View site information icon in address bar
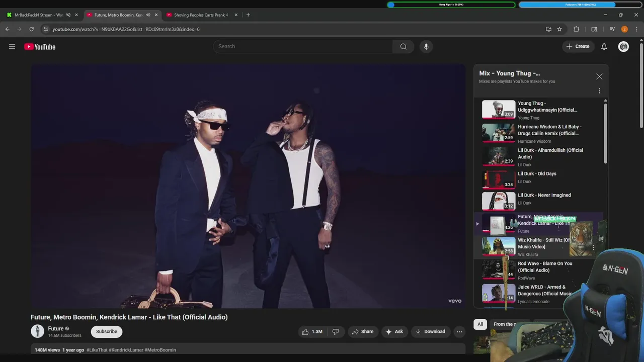Screen dimensions: 644x362 (x=46, y=29)
